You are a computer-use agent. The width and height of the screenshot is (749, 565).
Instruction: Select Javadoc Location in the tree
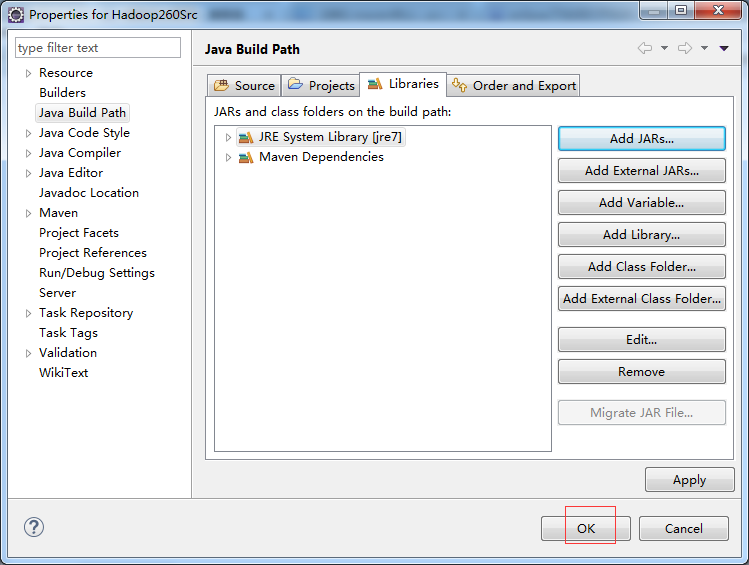coord(89,193)
